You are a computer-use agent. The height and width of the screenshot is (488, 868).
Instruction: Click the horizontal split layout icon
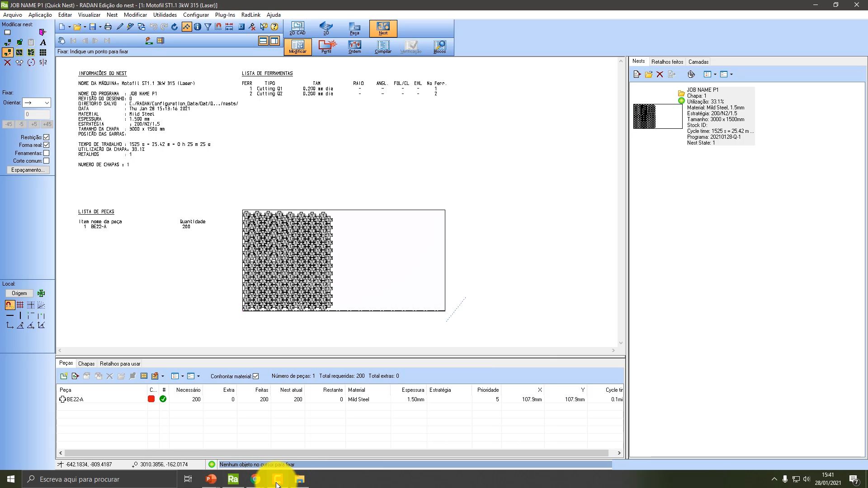pos(263,41)
